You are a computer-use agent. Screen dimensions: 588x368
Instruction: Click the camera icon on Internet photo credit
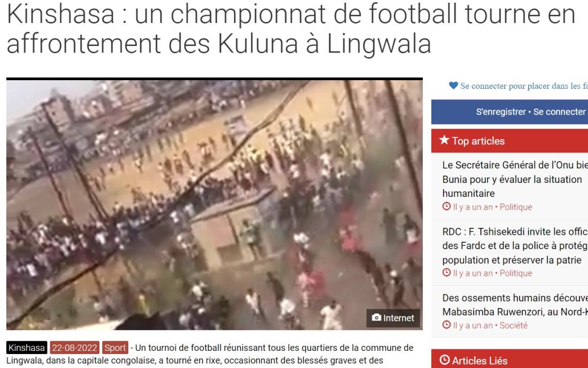[376, 318]
